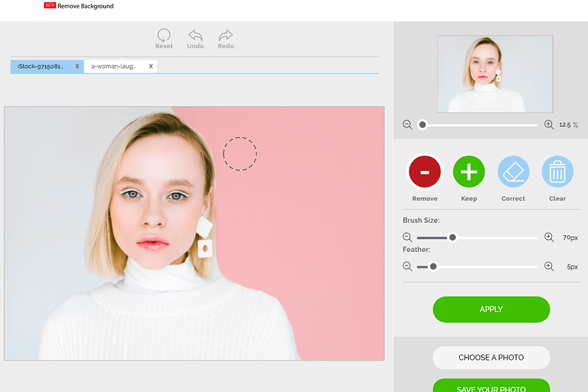Click the Brush Size slider handle
588x392 pixels.
point(453,238)
